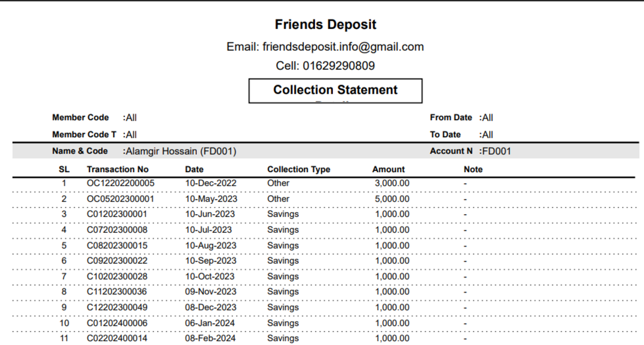The image size is (644, 345).
Task: Select transaction number C12202300049
Action: pos(117,307)
